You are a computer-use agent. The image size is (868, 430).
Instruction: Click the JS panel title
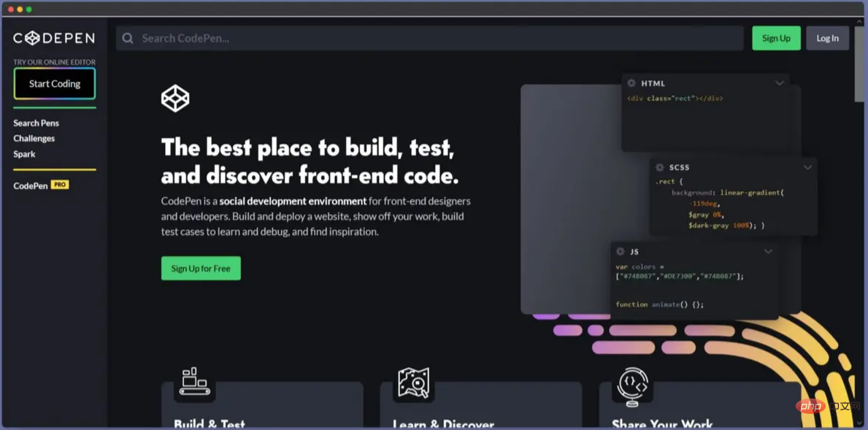634,251
